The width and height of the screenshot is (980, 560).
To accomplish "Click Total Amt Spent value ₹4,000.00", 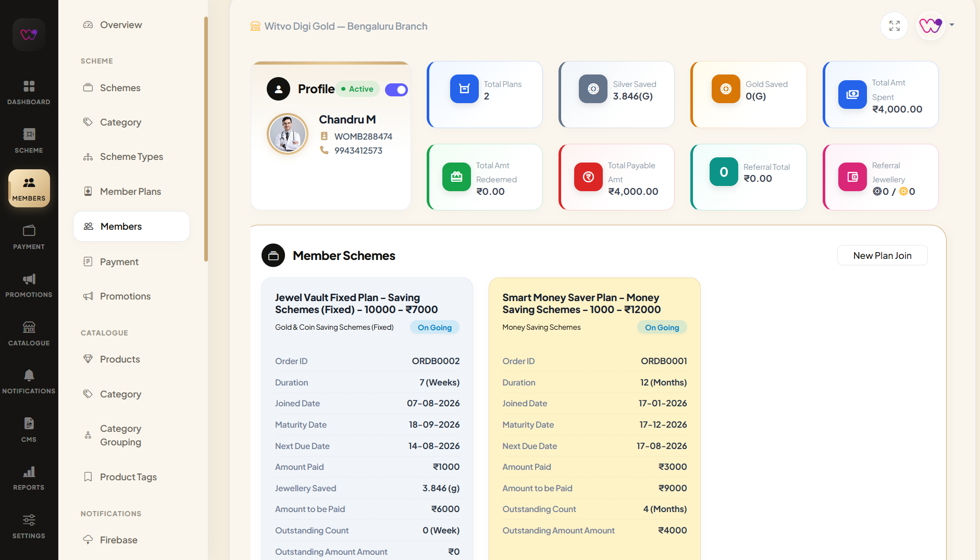I will click(897, 109).
